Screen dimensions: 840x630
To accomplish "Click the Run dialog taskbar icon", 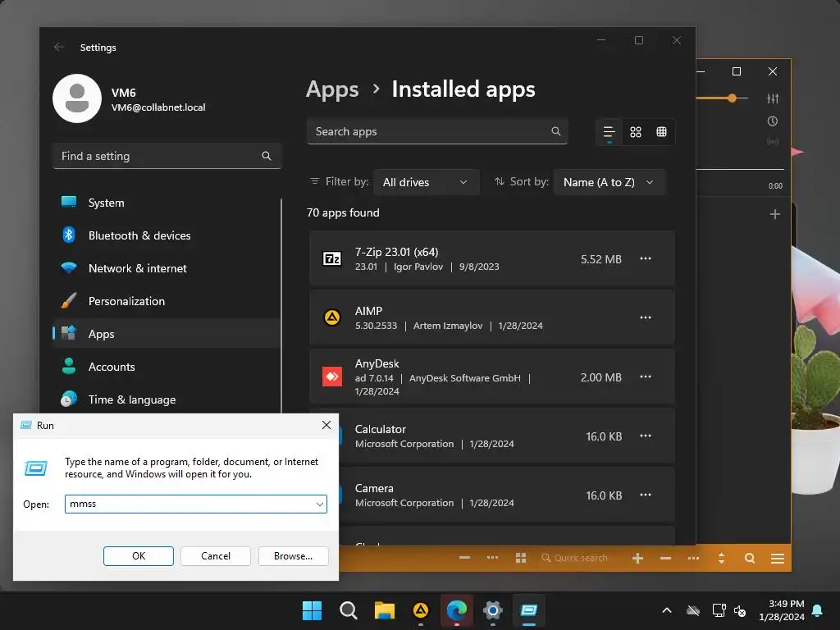I will 529,610.
